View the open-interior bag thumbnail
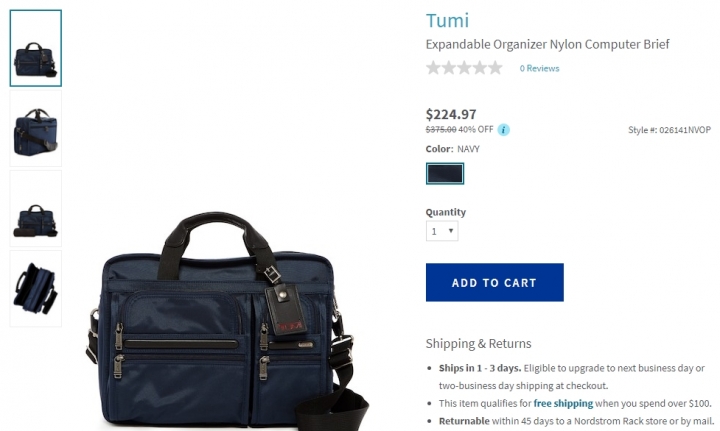This screenshot has height=431, width=720. point(35,289)
